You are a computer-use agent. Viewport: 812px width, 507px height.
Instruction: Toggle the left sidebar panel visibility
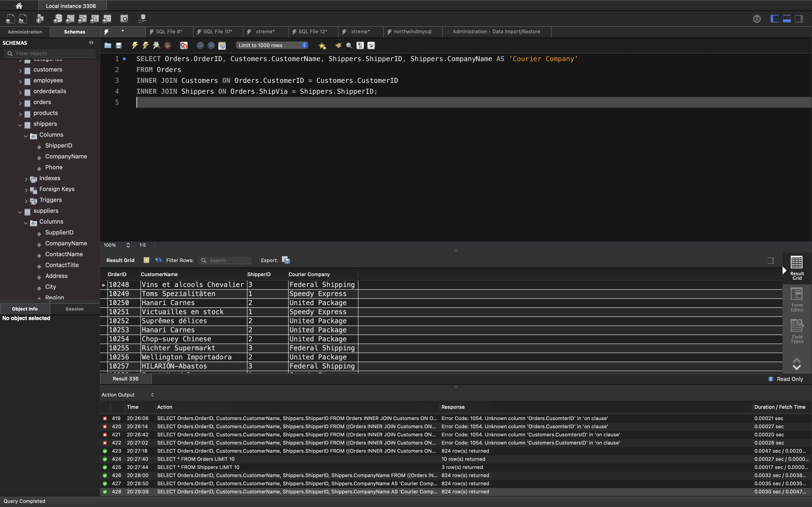(774, 19)
